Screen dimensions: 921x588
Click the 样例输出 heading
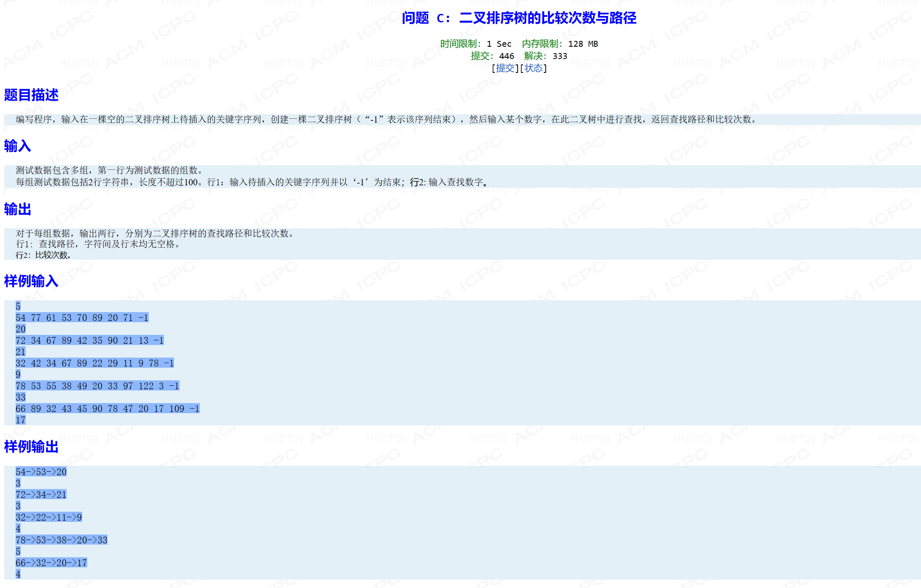pyautogui.click(x=31, y=447)
